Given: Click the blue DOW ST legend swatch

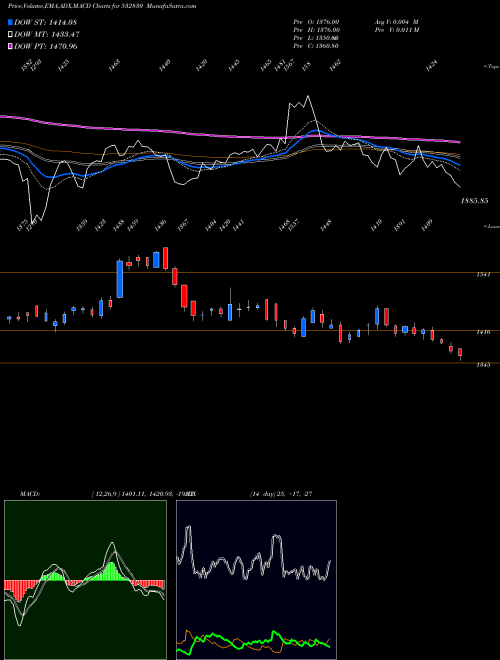Looking at the screenshot, I should coord(10,22).
